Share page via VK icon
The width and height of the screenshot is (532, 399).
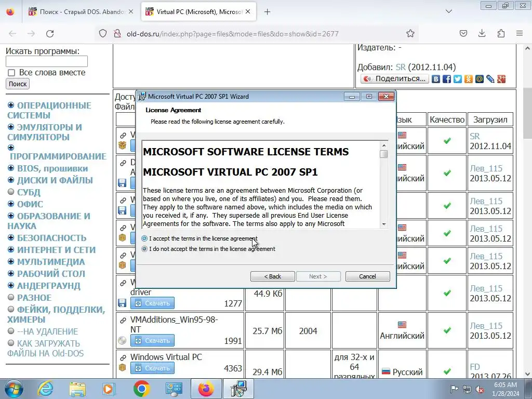coord(436,79)
